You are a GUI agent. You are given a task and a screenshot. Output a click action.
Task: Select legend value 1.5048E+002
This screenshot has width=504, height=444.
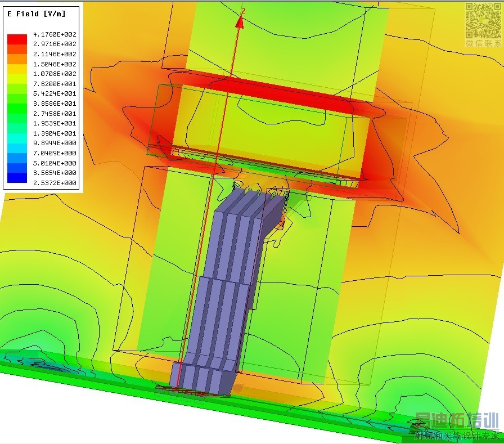coord(55,64)
